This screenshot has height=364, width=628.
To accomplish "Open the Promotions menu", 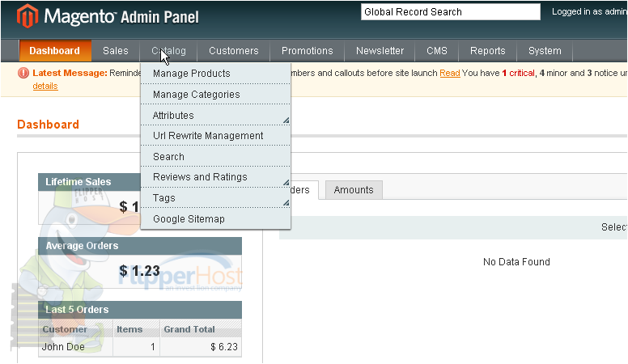I will coord(308,51).
